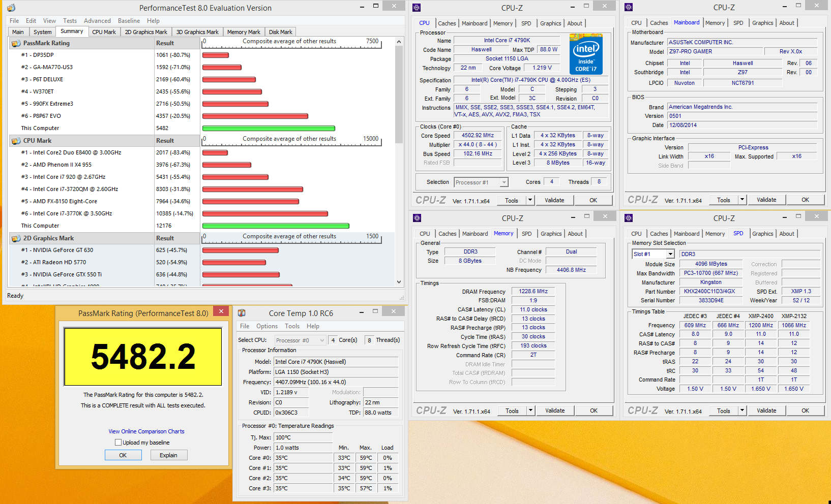Click NB Frequency 4406.8 MHz value

point(571,270)
